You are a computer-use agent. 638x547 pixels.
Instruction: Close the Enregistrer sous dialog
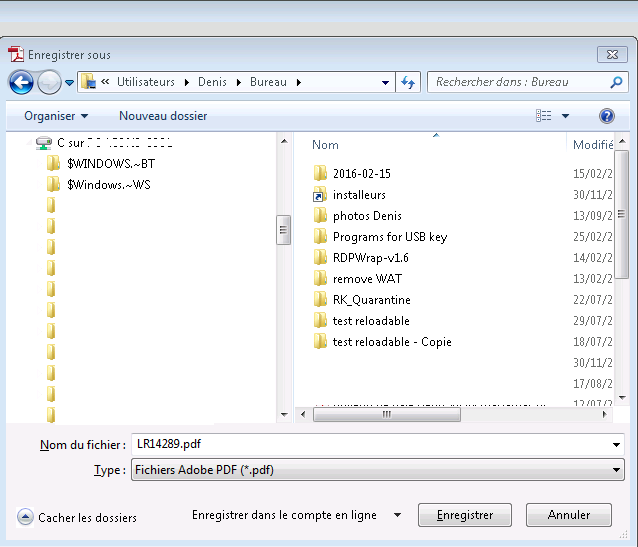point(612,55)
